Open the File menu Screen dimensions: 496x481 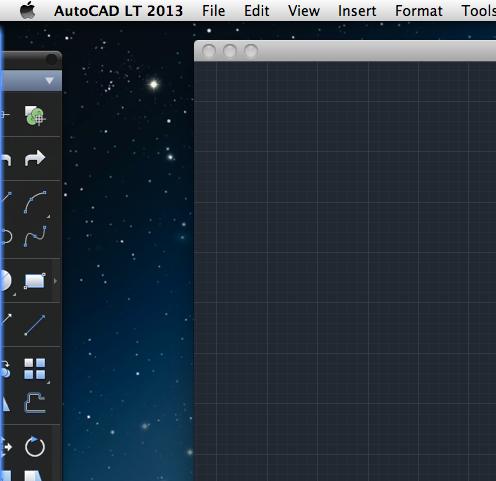coord(213,11)
